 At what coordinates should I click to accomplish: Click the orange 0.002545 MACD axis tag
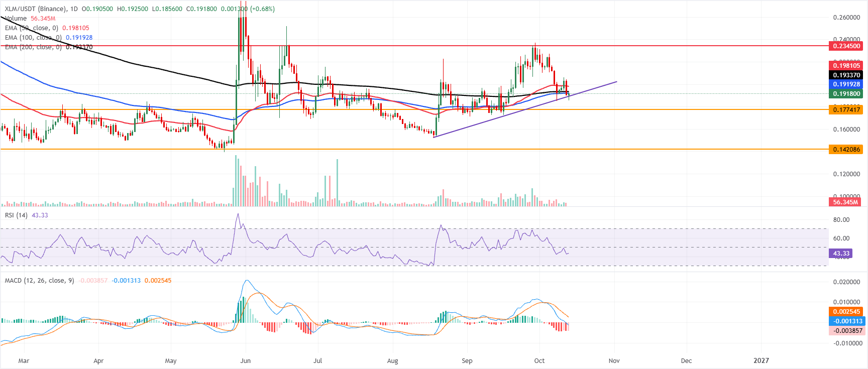(x=846, y=312)
